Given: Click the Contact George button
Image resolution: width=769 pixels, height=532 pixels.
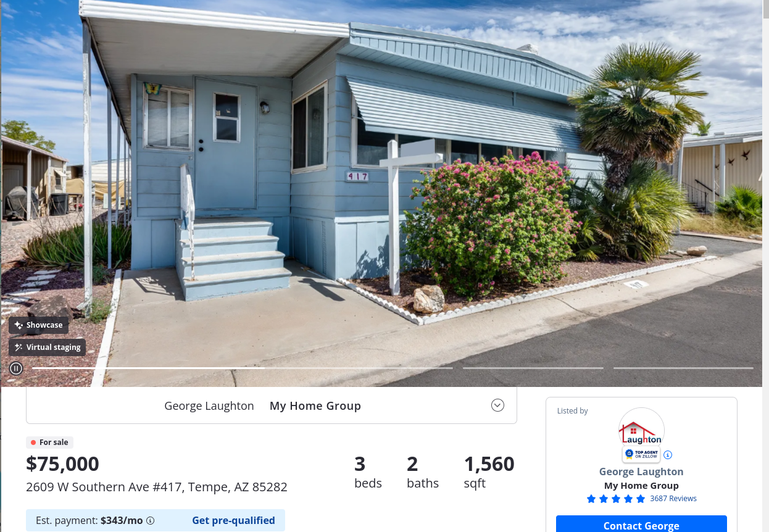Looking at the screenshot, I should (x=641, y=525).
